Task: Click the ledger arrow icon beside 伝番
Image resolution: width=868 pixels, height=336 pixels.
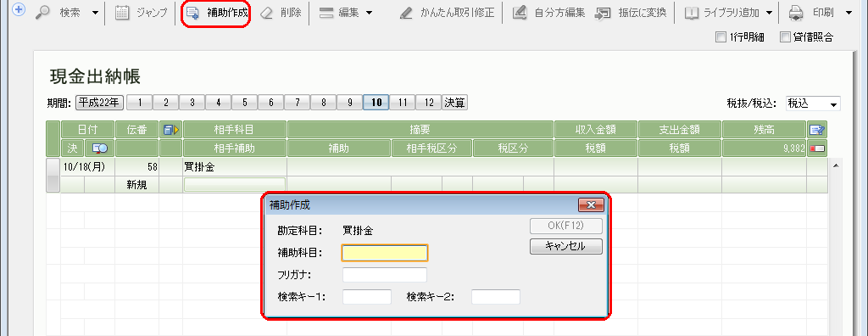Action: coord(170,130)
